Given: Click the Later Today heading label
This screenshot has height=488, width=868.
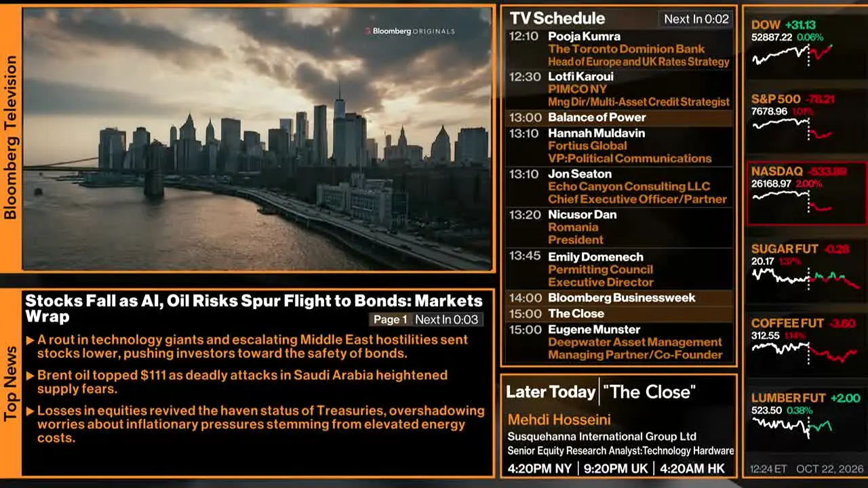Looking at the screenshot, I should click(551, 392).
